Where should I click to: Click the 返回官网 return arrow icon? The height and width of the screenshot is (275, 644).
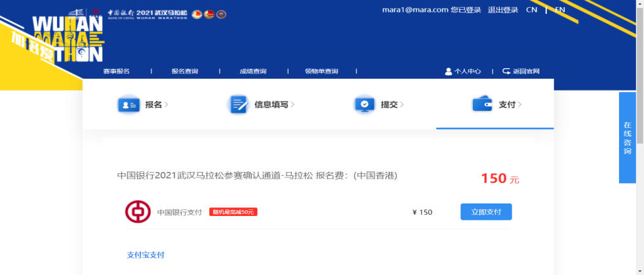[x=506, y=71]
